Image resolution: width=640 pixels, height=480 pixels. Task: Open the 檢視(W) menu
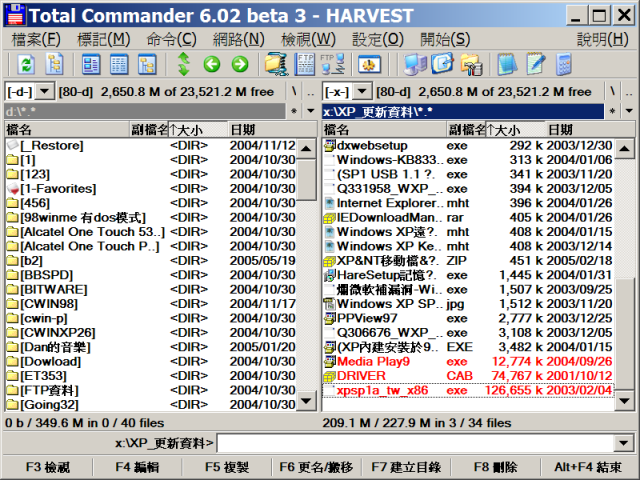coord(308,40)
